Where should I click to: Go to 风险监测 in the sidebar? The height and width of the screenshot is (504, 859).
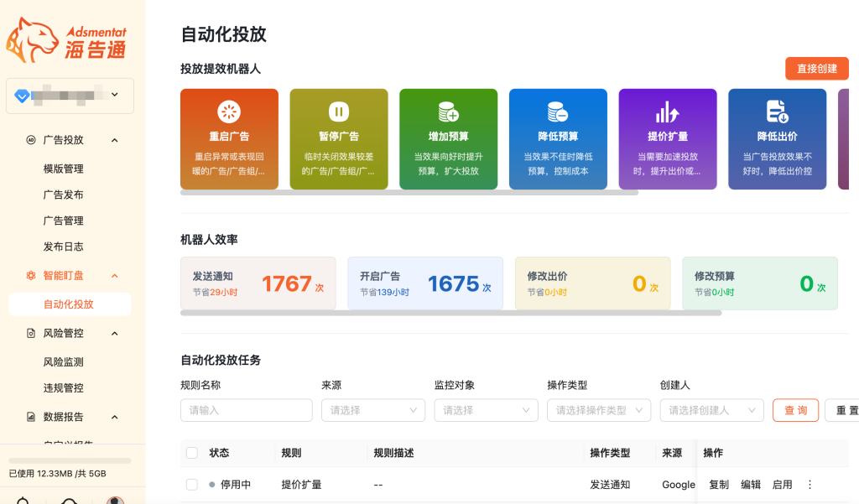64,362
